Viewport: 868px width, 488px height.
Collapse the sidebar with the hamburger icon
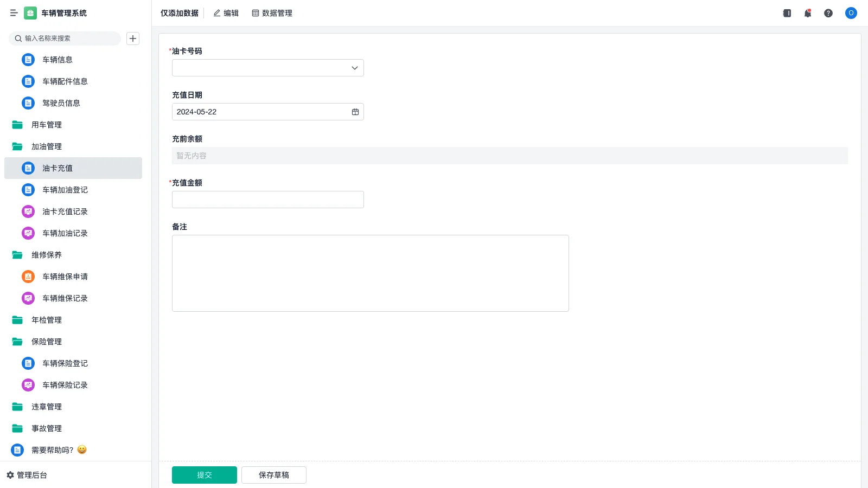pos(14,13)
